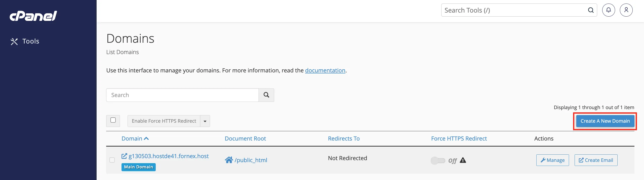Viewport: 644px width, 180px height.
Task: Open Tools in the sidebar
Action: point(25,41)
